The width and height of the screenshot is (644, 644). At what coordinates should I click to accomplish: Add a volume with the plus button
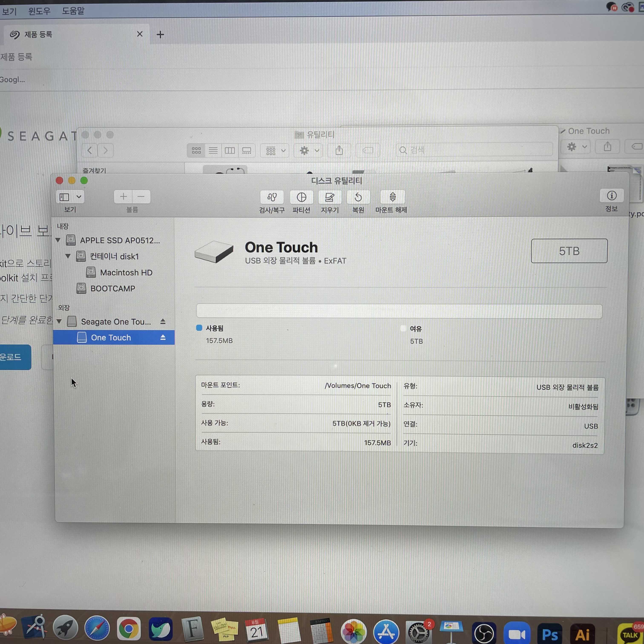(x=123, y=197)
